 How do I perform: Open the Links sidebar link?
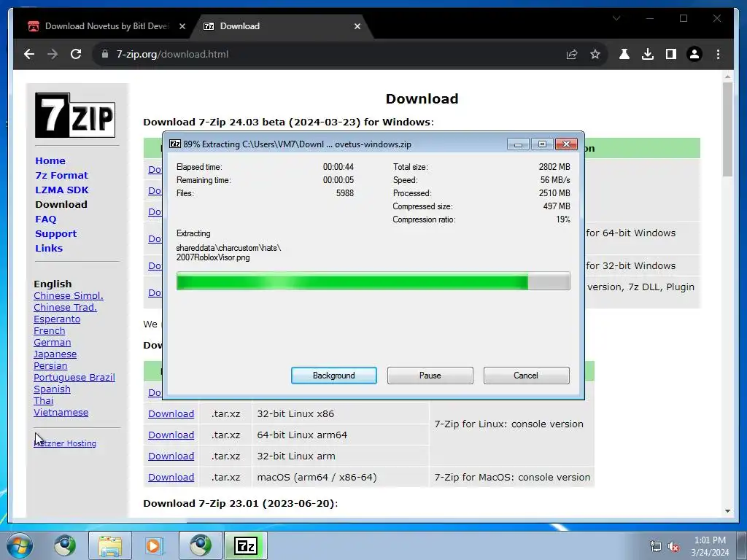pyautogui.click(x=49, y=248)
